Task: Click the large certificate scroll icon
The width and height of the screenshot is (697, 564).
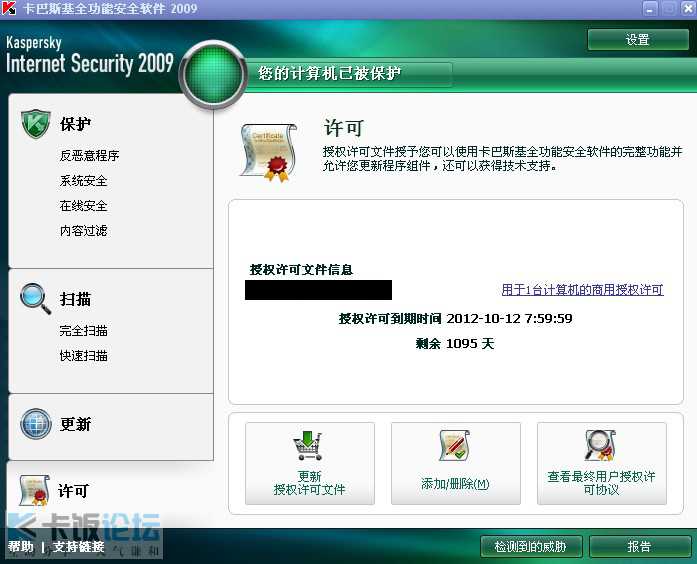Action: click(x=268, y=152)
